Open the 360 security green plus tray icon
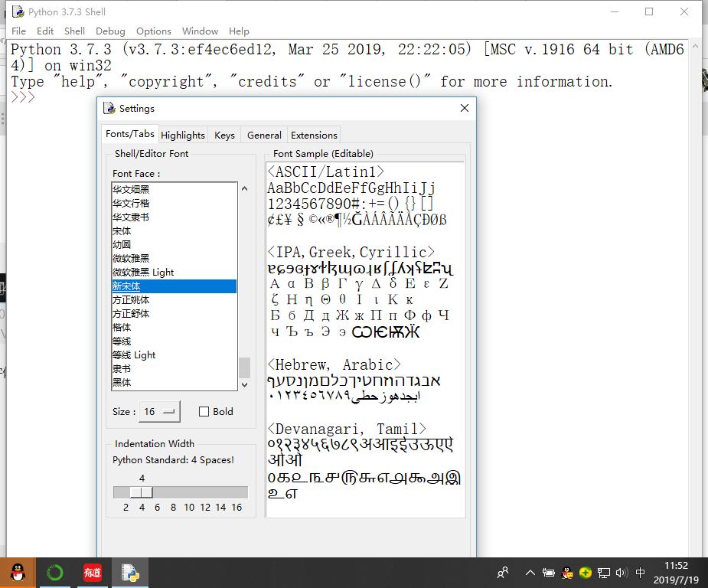Image resolution: width=708 pixels, height=588 pixels. click(586, 573)
